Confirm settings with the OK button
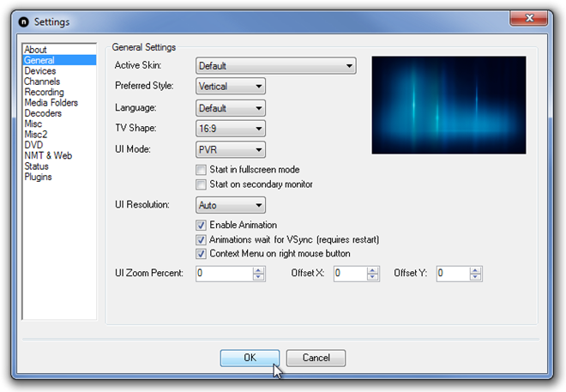 (250, 358)
